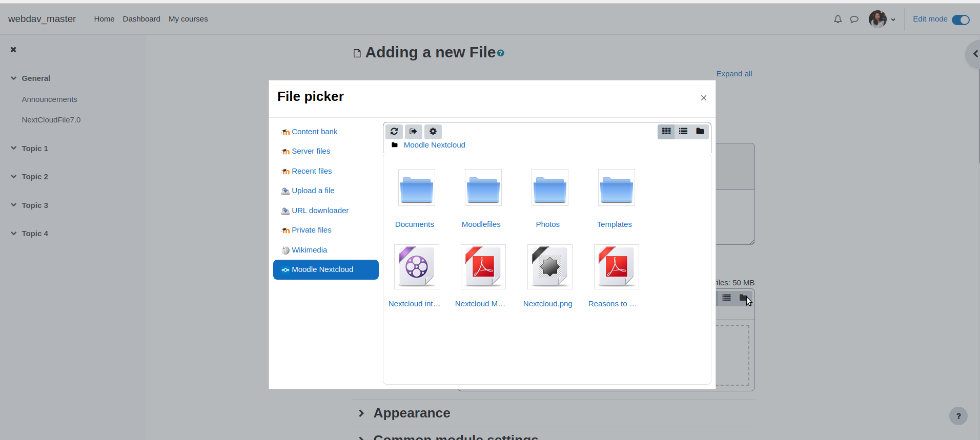Open user avatar menu
The width and height of the screenshot is (980, 440).
pyautogui.click(x=882, y=19)
